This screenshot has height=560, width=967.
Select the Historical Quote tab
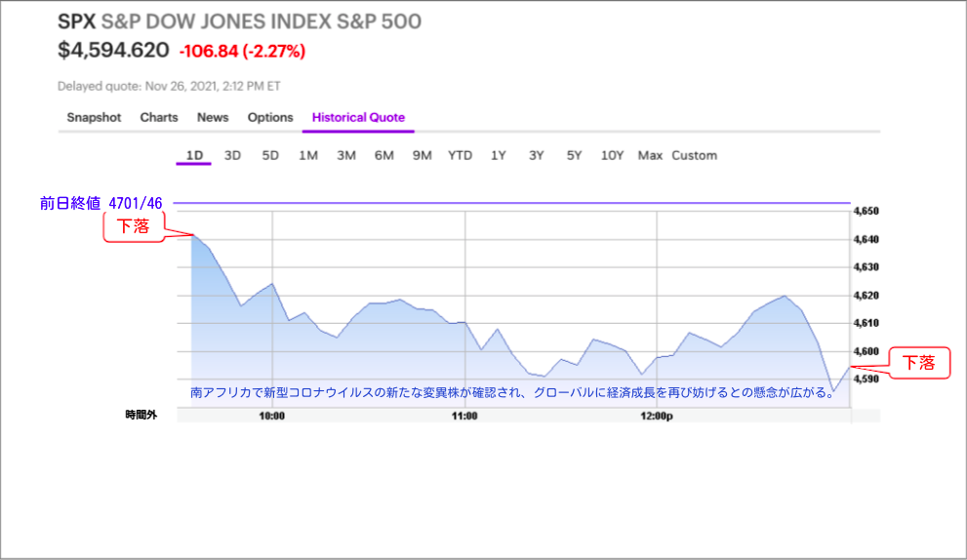[358, 117]
